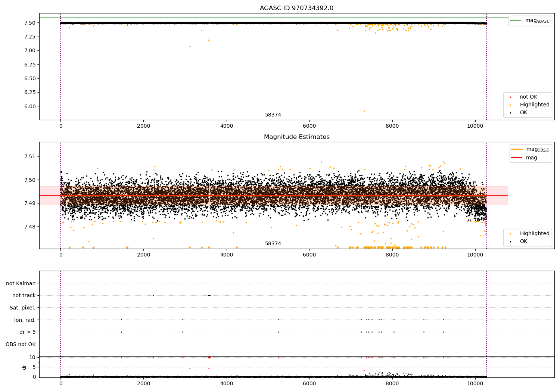560x392 pixels.
Task: Click the 'Sat. pixel.' row label
Action: [x=22, y=308]
